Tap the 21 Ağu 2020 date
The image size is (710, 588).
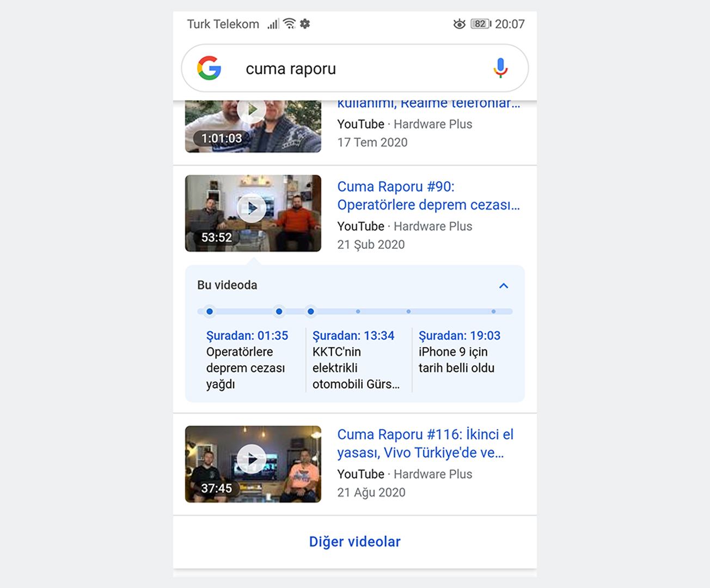tap(371, 492)
